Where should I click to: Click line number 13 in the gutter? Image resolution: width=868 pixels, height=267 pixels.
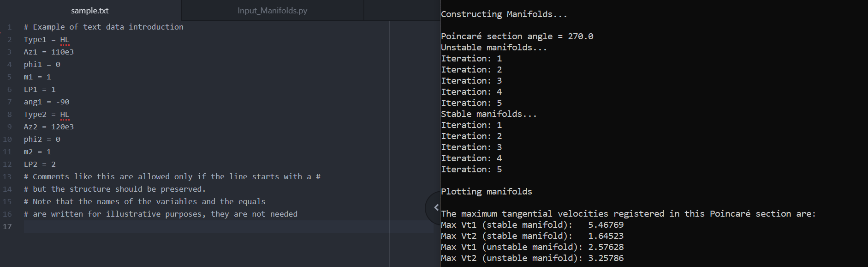click(x=7, y=176)
